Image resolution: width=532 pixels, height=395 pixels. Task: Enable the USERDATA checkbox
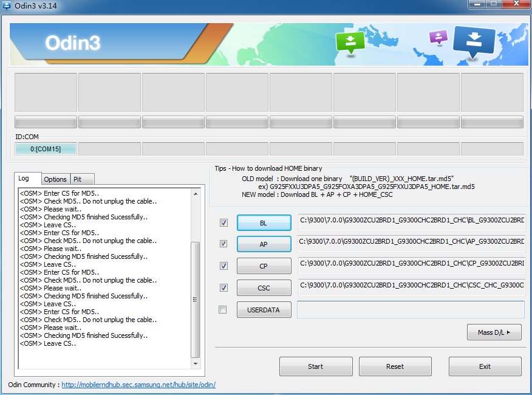tap(222, 310)
